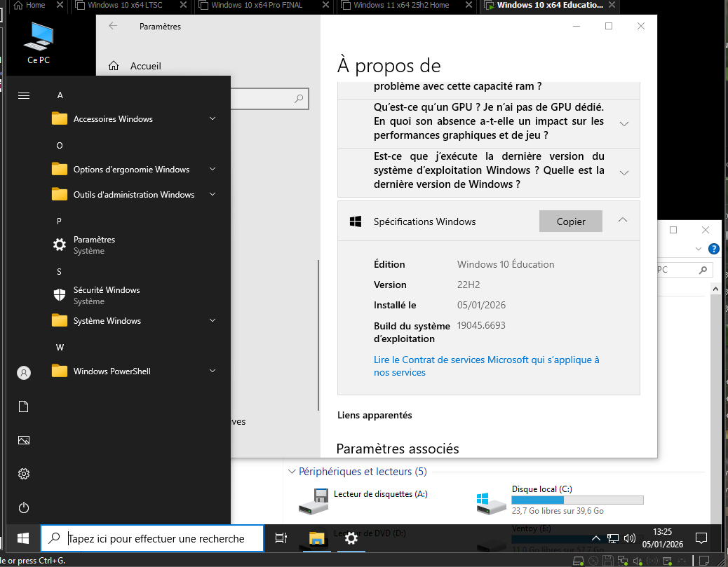Click the volume speaker tray icon
Viewport: 728px width, 567px height.
click(x=630, y=538)
